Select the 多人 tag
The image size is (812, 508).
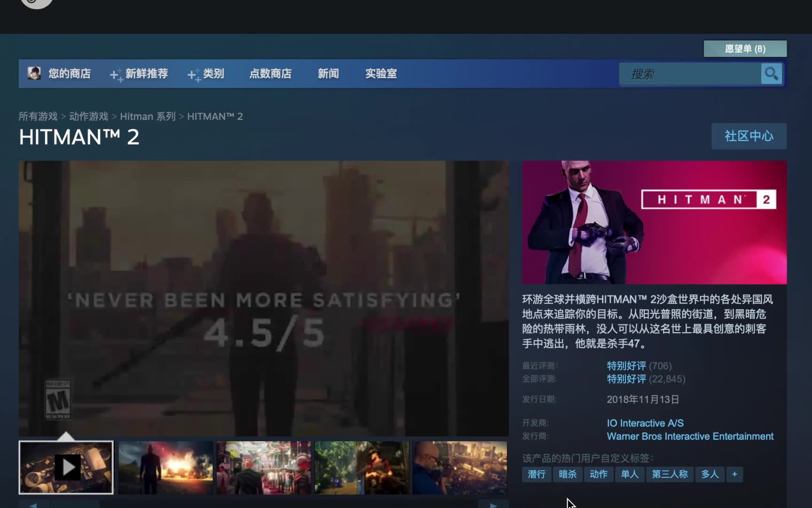710,474
